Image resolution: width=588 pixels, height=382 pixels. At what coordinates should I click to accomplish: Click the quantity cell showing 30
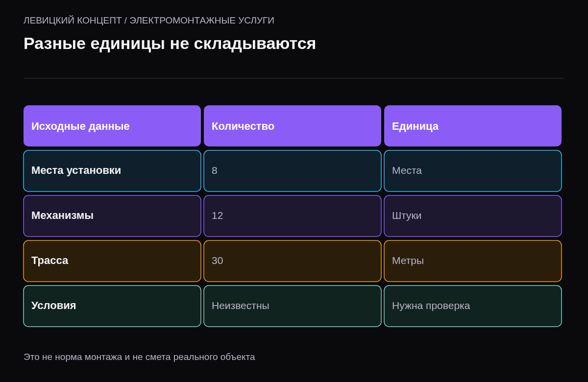click(293, 261)
